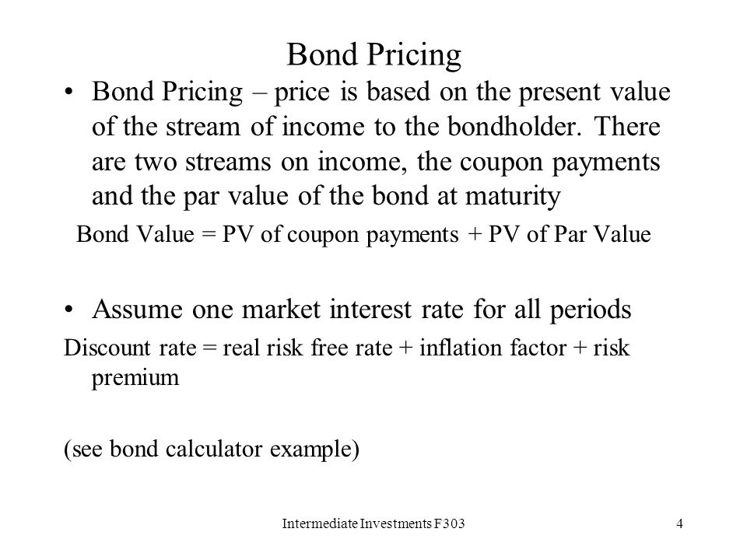Select the words coupon payments in bullet text
Screen dimensions: 747x560
[x=559, y=163]
